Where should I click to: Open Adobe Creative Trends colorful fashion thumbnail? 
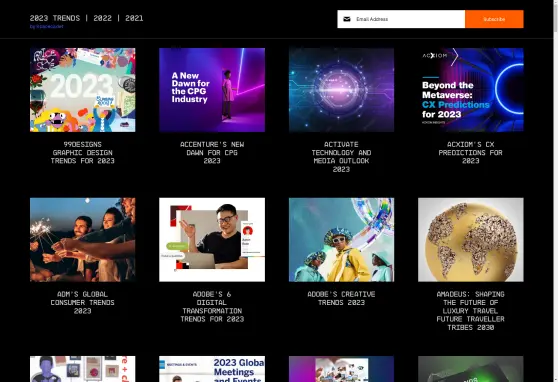click(x=341, y=240)
